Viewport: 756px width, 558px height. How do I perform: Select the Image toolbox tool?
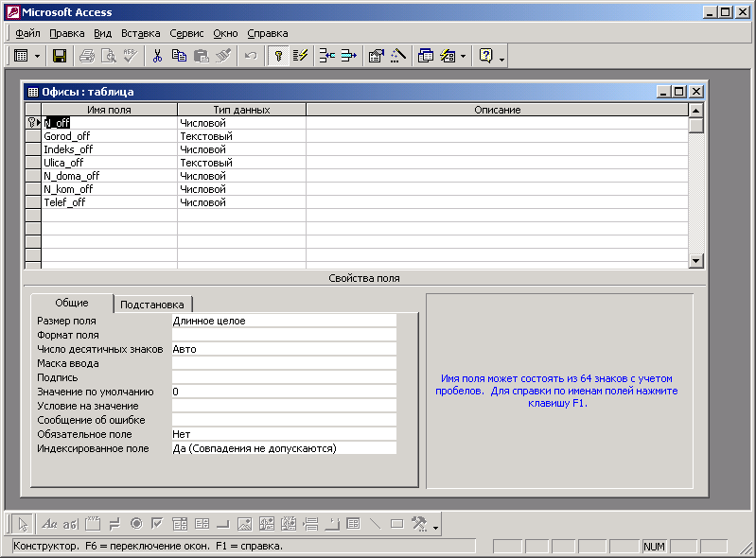[x=245, y=524]
